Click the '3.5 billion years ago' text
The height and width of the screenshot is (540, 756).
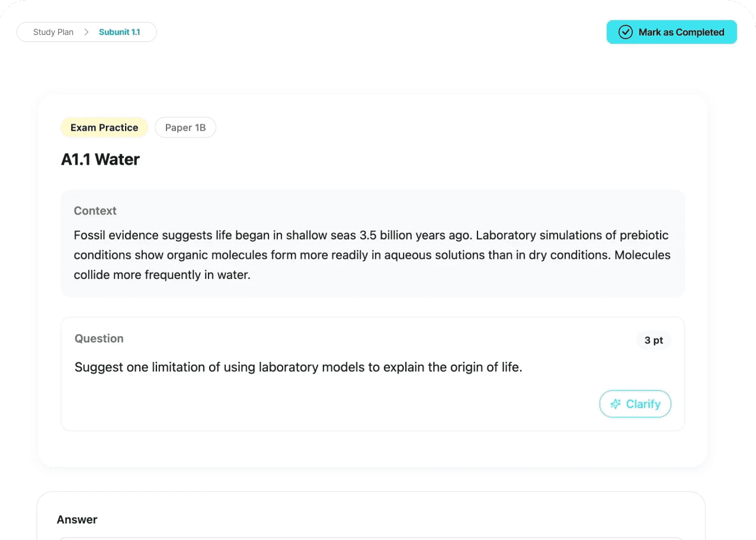tap(415, 235)
